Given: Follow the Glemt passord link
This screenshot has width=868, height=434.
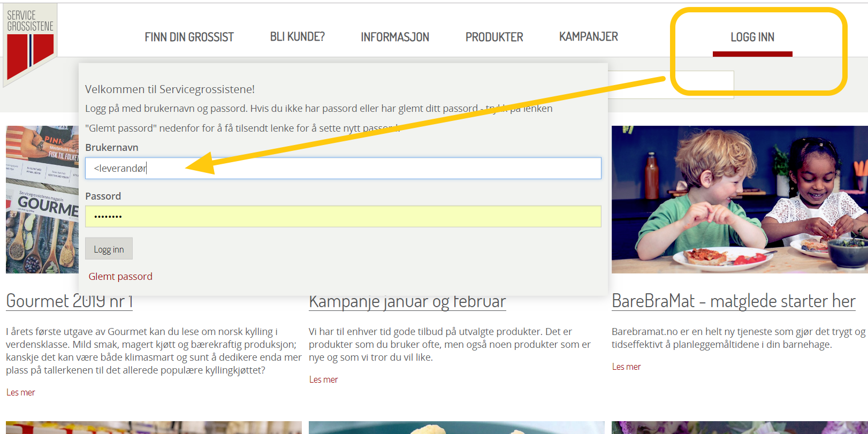Looking at the screenshot, I should (x=120, y=277).
